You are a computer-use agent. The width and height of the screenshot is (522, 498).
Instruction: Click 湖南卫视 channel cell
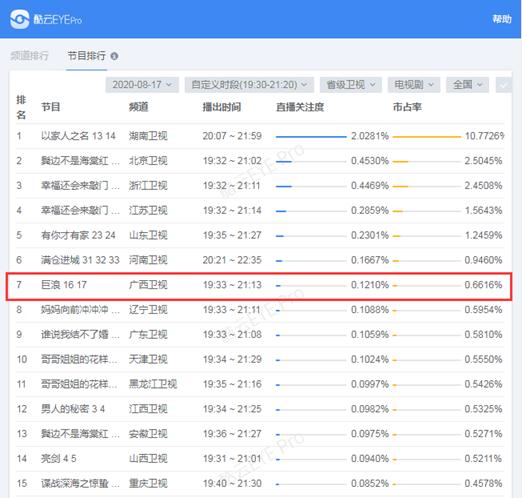point(148,136)
